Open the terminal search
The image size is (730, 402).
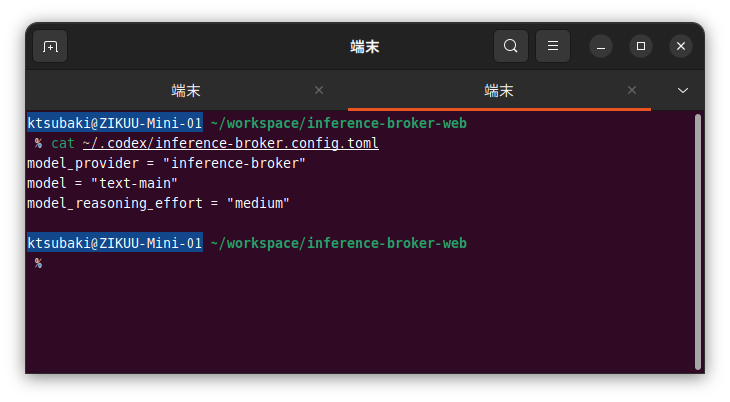coord(511,46)
